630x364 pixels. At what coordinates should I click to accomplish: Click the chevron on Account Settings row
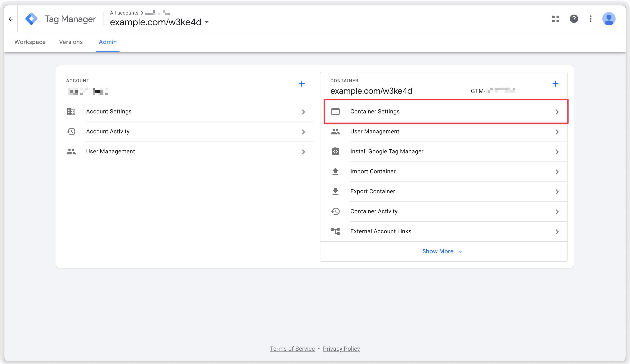303,112
